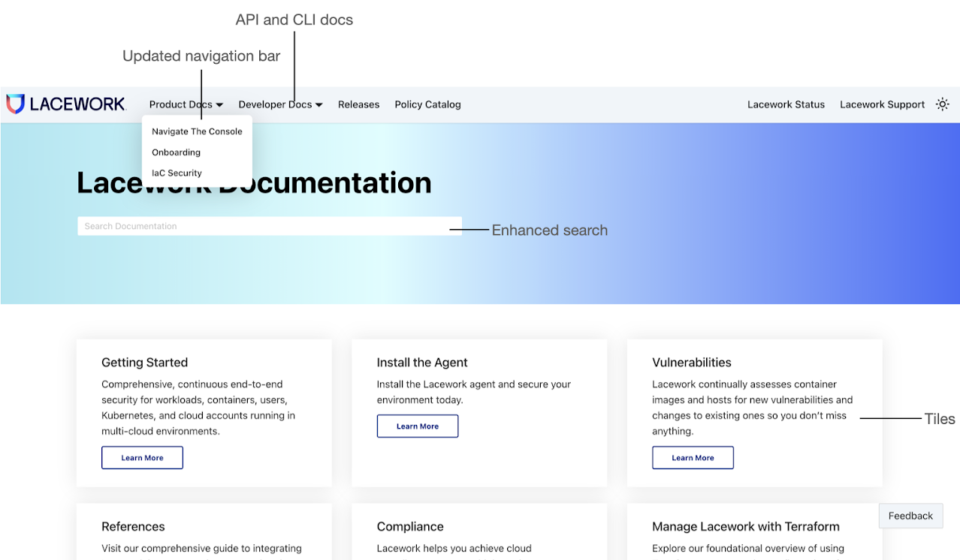960x560 pixels.
Task: Visit the Lacework Status page
Action: pyautogui.click(x=786, y=104)
